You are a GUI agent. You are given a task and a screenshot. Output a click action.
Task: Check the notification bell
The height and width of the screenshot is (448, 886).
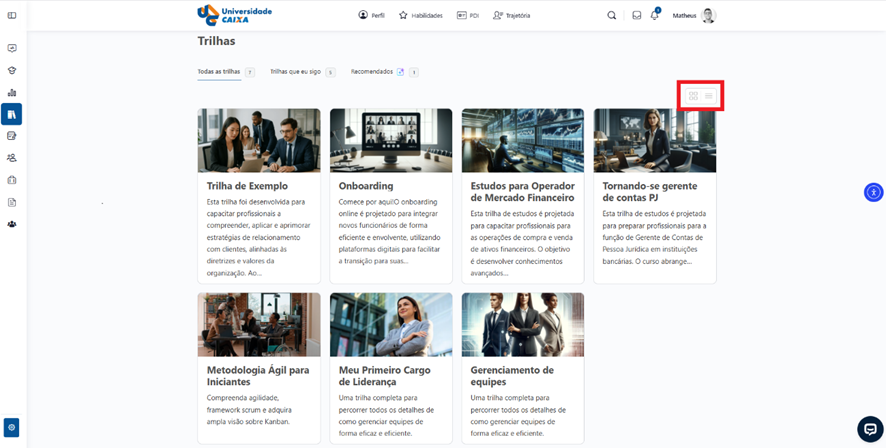click(x=655, y=16)
